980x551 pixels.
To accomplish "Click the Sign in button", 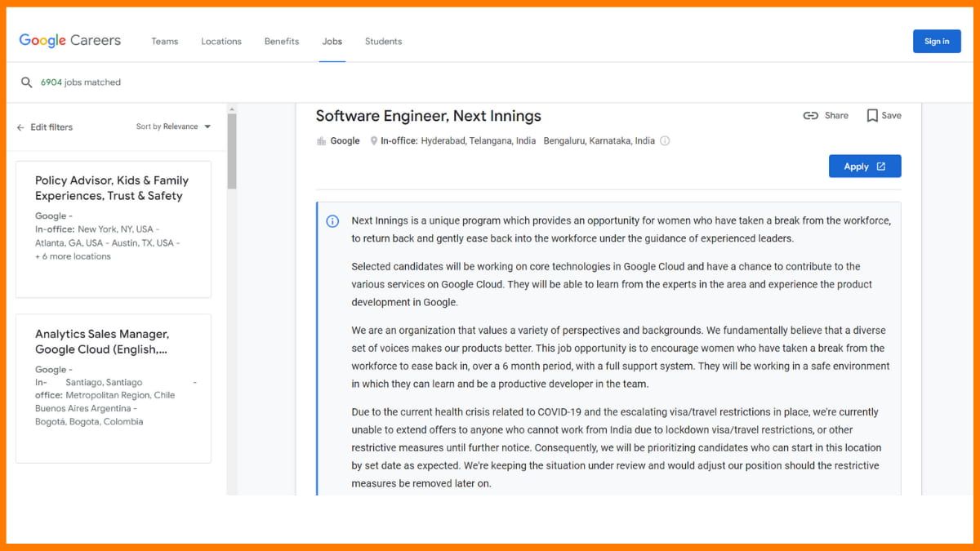I will tap(937, 41).
